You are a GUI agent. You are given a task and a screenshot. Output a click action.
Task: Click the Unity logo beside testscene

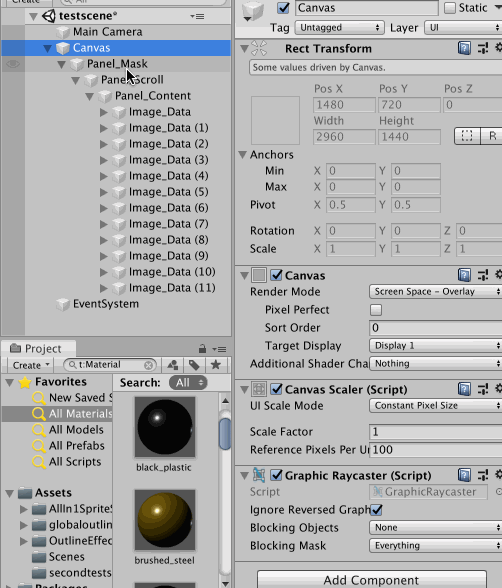[x=48, y=16]
